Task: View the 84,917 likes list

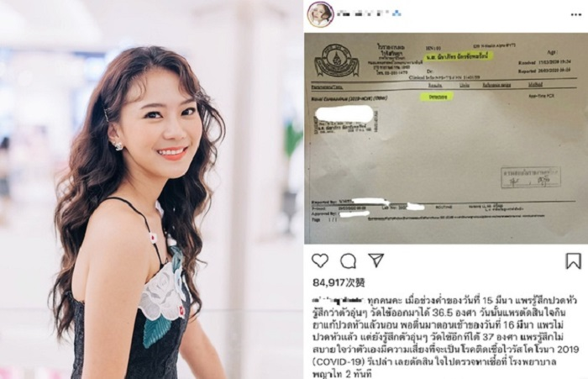Action: (339, 282)
